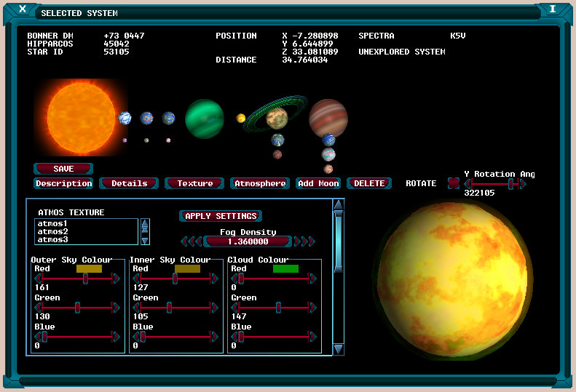
Task: Select atmos2 in the texture list
Action: click(52, 231)
